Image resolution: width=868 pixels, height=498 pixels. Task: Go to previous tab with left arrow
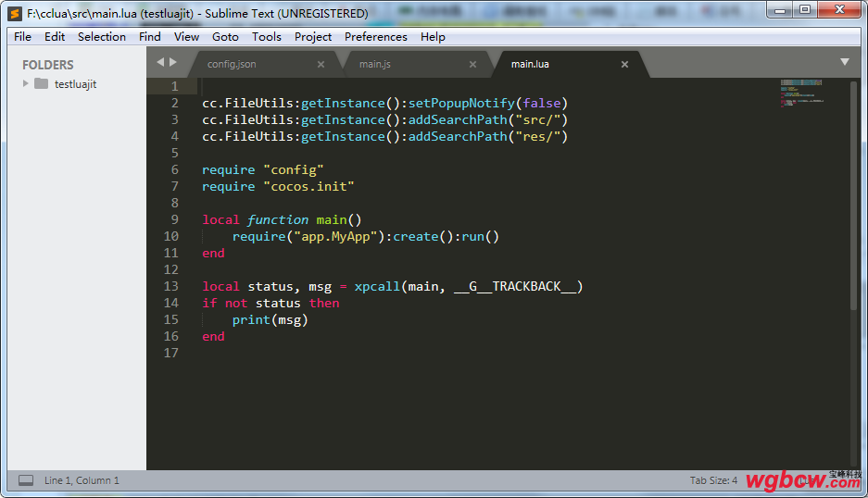point(160,62)
